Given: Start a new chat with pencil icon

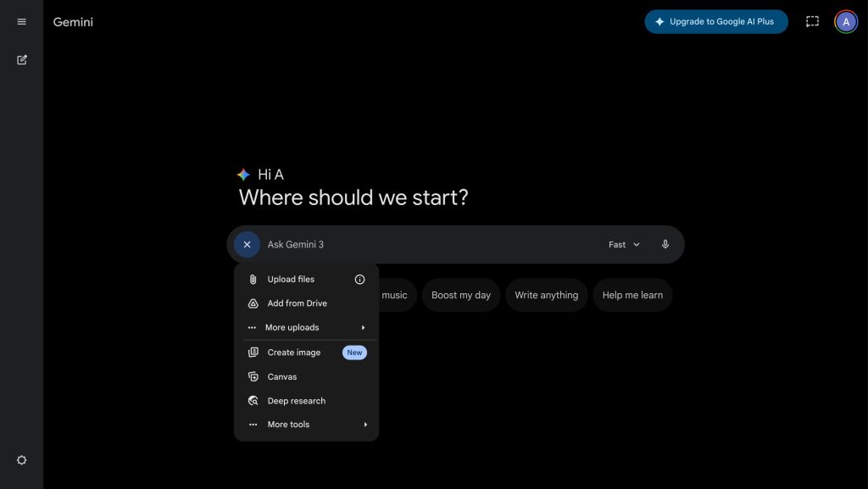Looking at the screenshot, I should [x=22, y=60].
